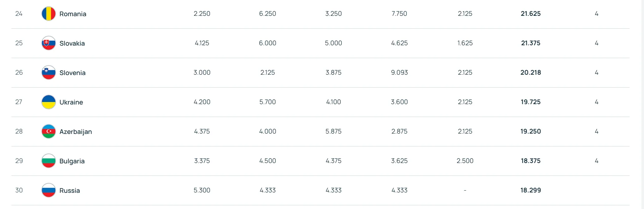Open the Azerbaijan country link
The width and height of the screenshot is (644, 209).
pyautogui.click(x=76, y=132)
